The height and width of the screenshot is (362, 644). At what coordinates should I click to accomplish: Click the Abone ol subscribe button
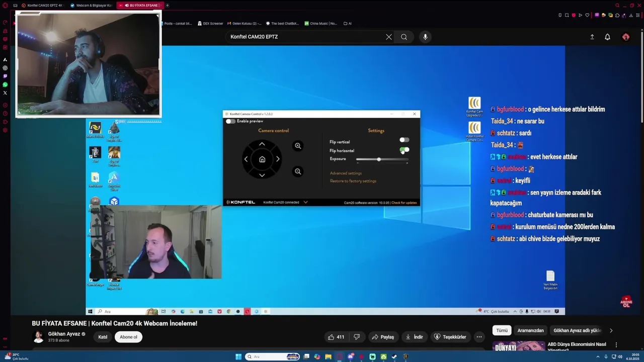pos(128,337)
